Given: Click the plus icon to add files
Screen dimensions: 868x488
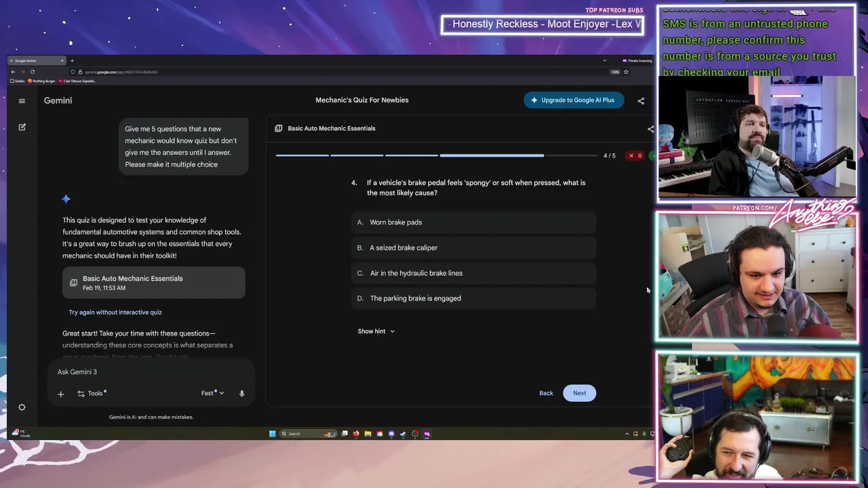Looking at the screenshot, I should point(60,394).
